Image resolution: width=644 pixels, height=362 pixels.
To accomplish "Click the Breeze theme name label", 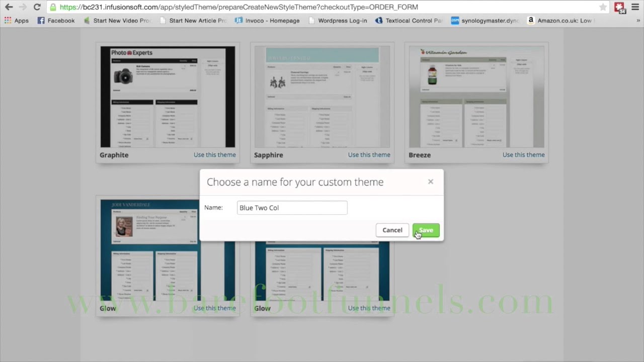I will coord(420,155).
